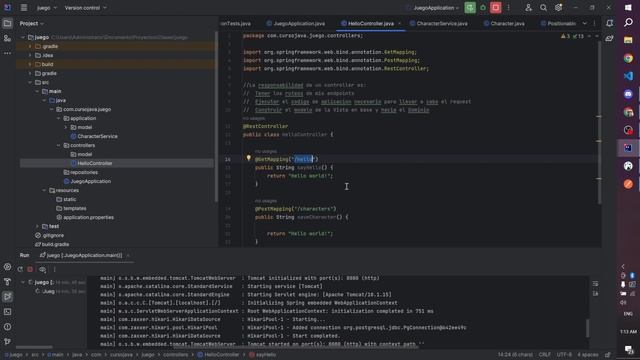Click line column position indicator
Image resolution: width=640 pixels, height=360 pixels.
tap(515, 355)
